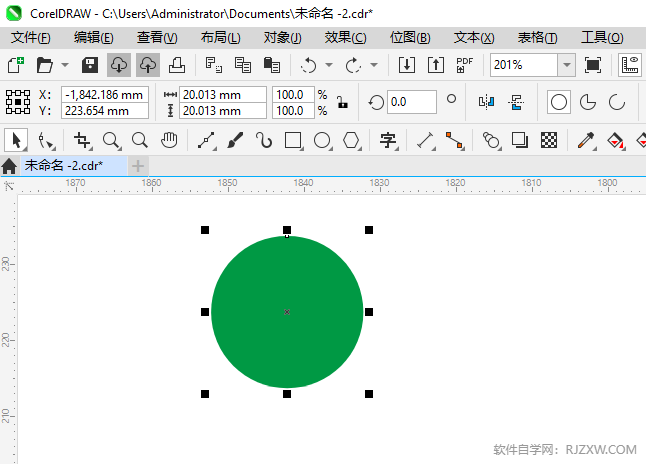This screenshot has height=464, width=646.
Task: Copy the selection to clipboard
Action: click(x=243, y=65)
